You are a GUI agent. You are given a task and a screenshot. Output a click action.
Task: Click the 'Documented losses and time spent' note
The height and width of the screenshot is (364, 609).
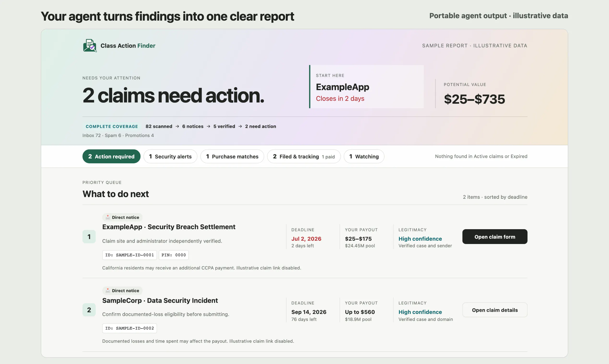[198, 341]
